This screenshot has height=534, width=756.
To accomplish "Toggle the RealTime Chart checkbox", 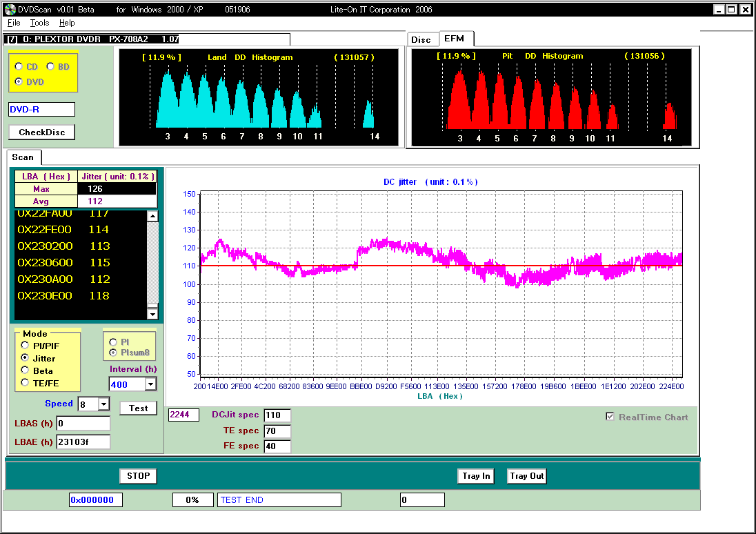I will tap(610, 417).
